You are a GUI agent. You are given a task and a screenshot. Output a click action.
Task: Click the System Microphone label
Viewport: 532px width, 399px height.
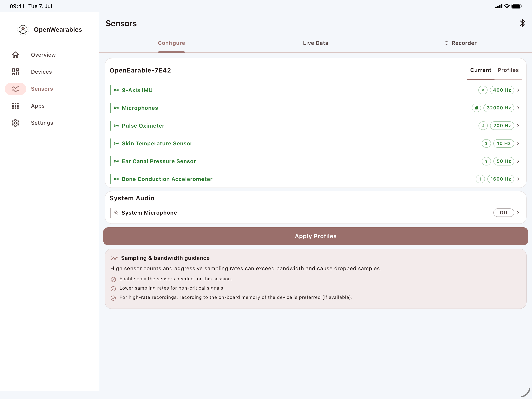(x=149, y=213)
